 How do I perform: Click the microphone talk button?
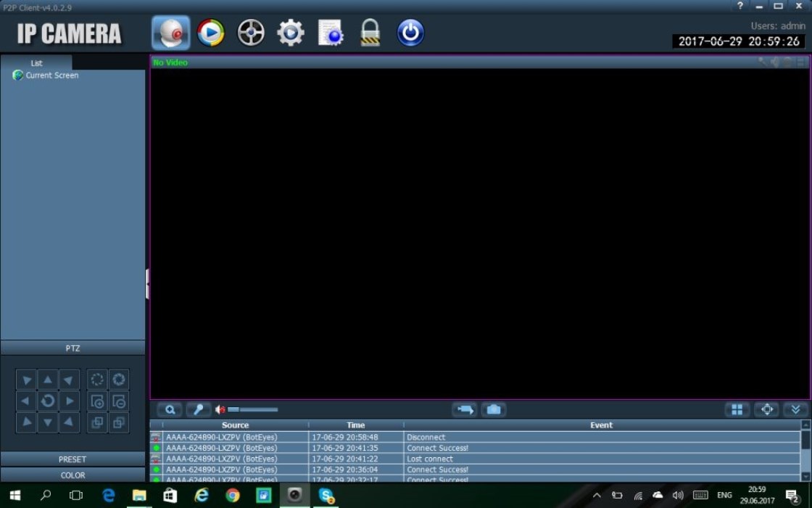[199, 409]
